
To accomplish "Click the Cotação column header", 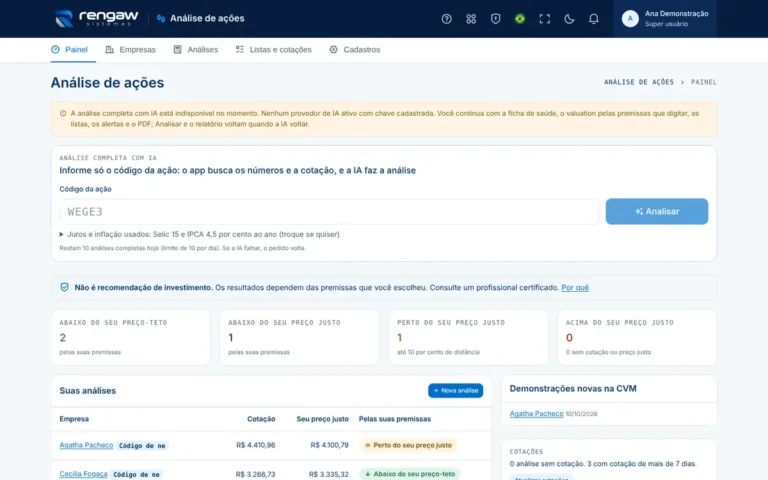I will (x=261, y=419).
